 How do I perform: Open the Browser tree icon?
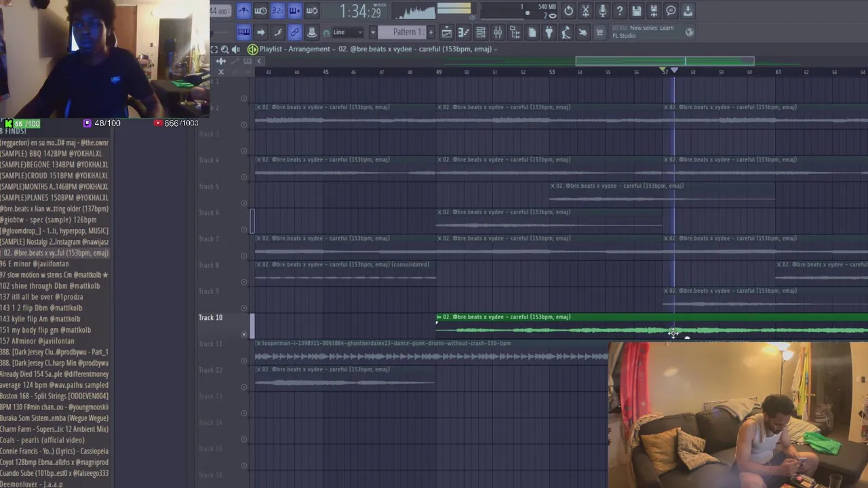click(515, 32)
